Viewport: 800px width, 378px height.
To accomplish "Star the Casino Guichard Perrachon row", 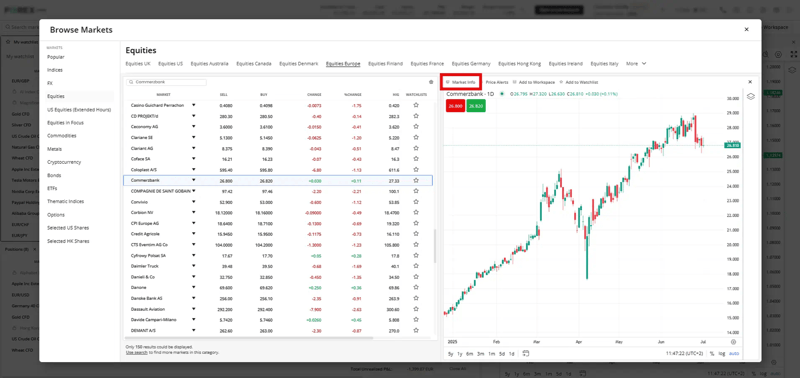I will pos(416,105).
